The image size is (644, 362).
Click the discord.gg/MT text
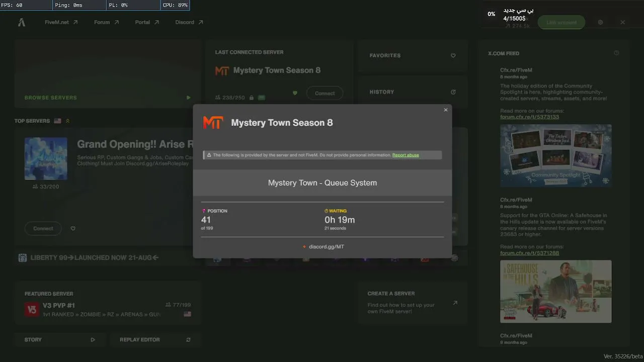[x=327, y=247]
